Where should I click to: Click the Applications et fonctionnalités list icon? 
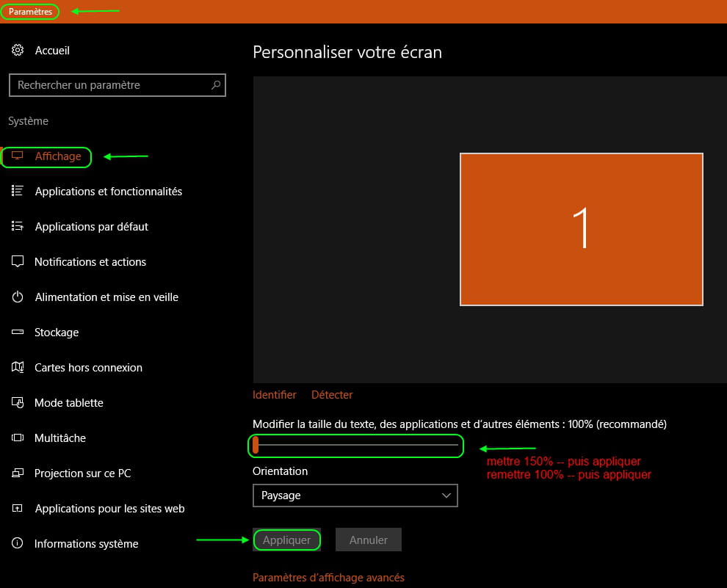tap(17, 191)
